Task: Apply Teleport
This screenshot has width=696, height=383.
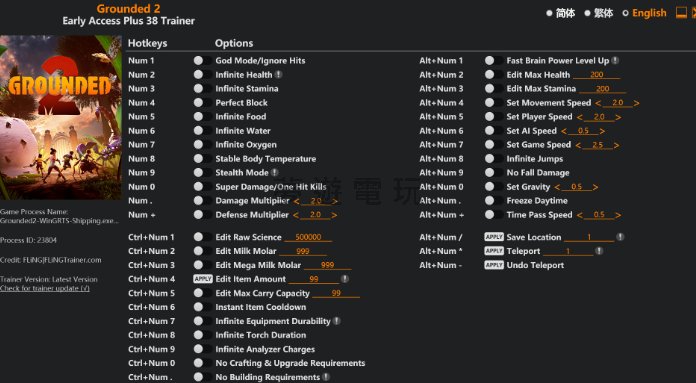Action: pos(494,251)
